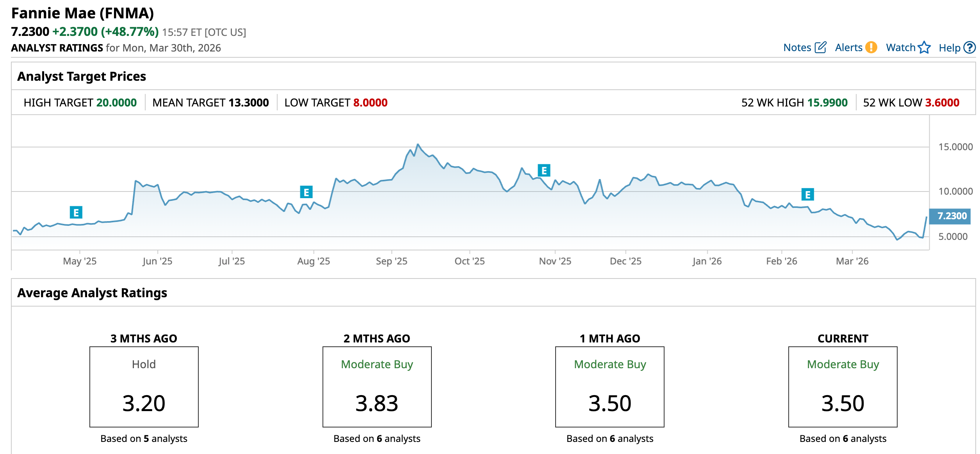The image size is (980, 454).
Task: Select the 3 MTHS AGO Hold rating box
Action: pos(144,387)
